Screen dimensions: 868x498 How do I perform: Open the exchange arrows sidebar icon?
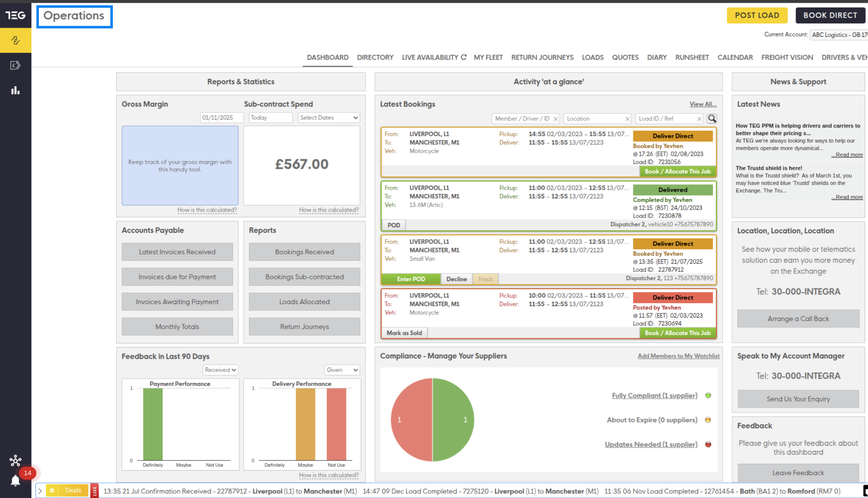click(x=15, y=40)
